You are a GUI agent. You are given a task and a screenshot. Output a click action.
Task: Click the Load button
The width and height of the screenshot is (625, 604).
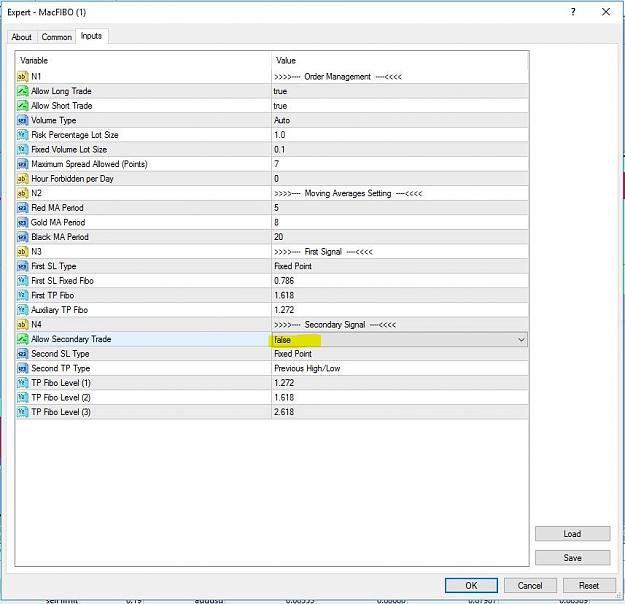[x=572, y=534]
